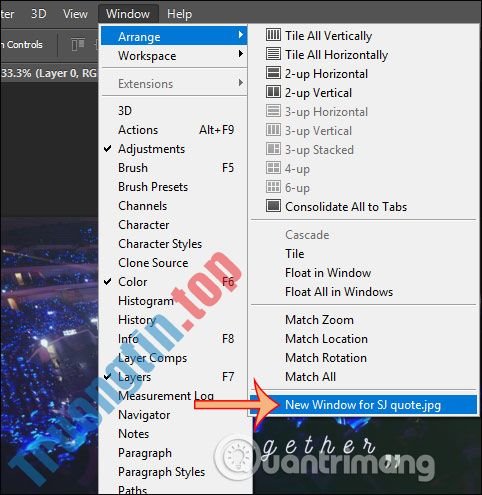Click the Consolidate All to Tabs icon
The width and height of the screenshot is (482, 495).
pos(273,206)
